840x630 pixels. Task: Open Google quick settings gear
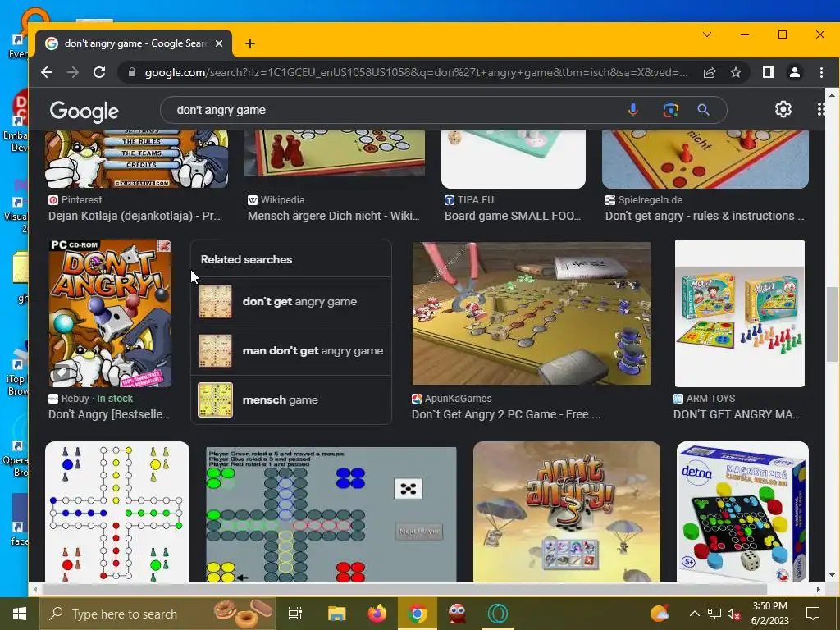783,109
